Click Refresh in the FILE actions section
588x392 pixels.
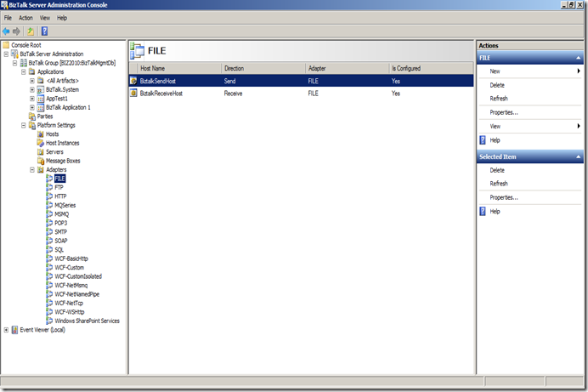pos(499,99)
